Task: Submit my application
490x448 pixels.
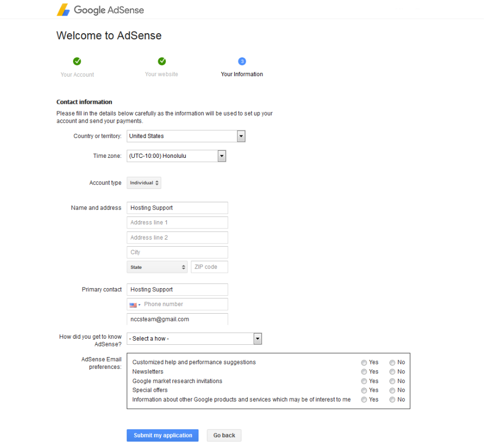Action: click(163, 436)
